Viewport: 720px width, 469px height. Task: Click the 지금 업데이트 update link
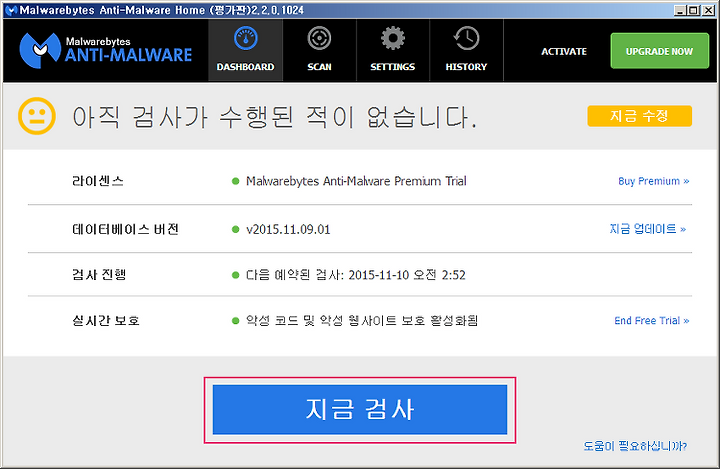click(x=647, y=229)
